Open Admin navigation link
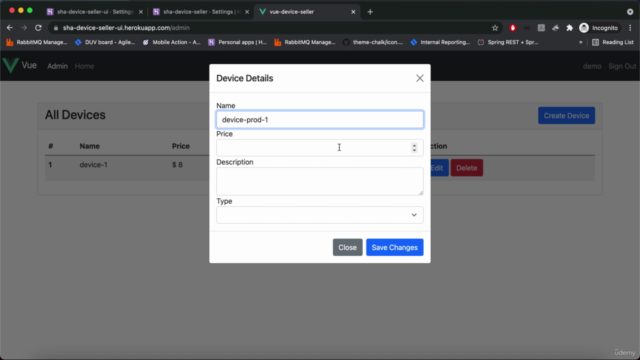The width and height of the screenshot is (640, 360). click(58, 66)
